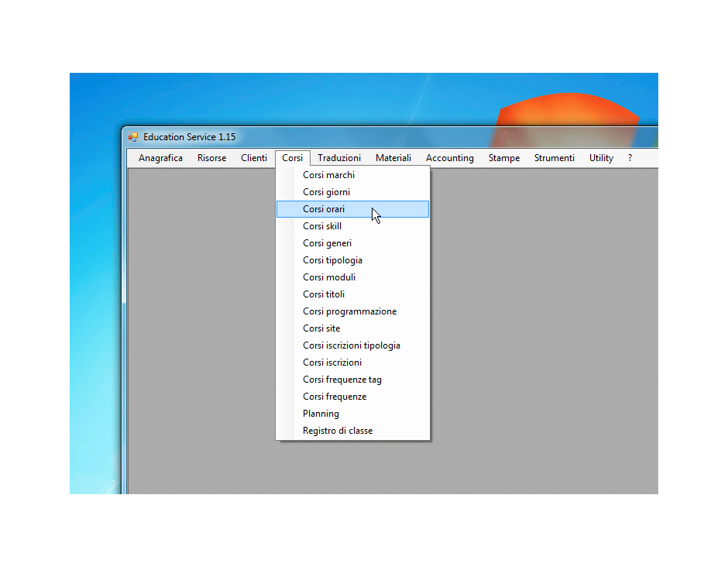Select Corsi giorni from the menu
This screenshot has height=567, width=728.
(353, 192)
